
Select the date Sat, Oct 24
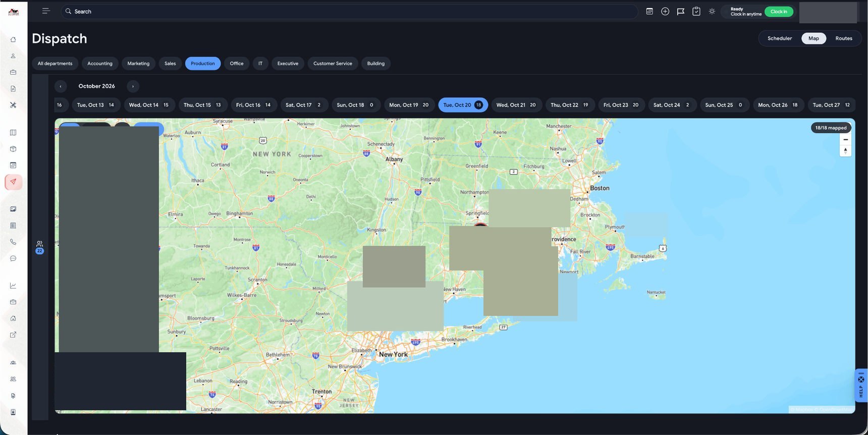[672, 105]
